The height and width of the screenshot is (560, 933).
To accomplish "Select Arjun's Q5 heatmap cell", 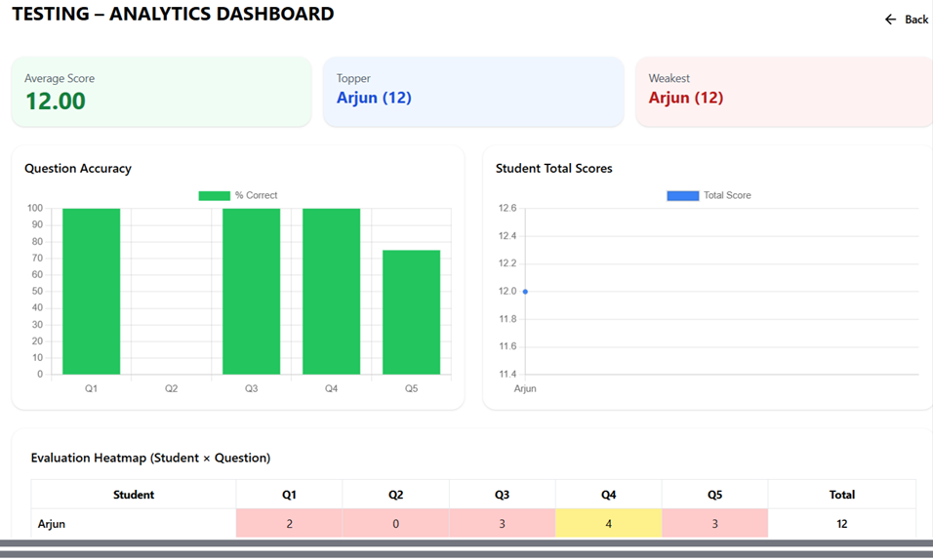I will 714,524.
